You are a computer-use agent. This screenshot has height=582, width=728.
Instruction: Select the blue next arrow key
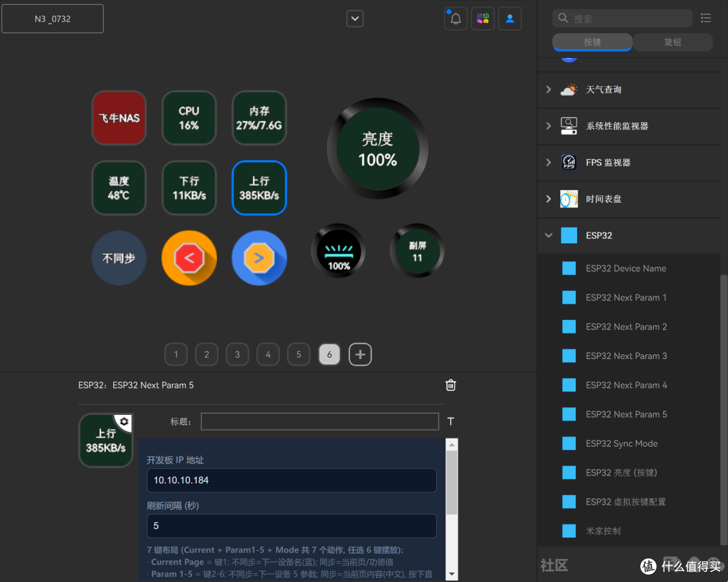pyautogui.click(x=259, y=258)
